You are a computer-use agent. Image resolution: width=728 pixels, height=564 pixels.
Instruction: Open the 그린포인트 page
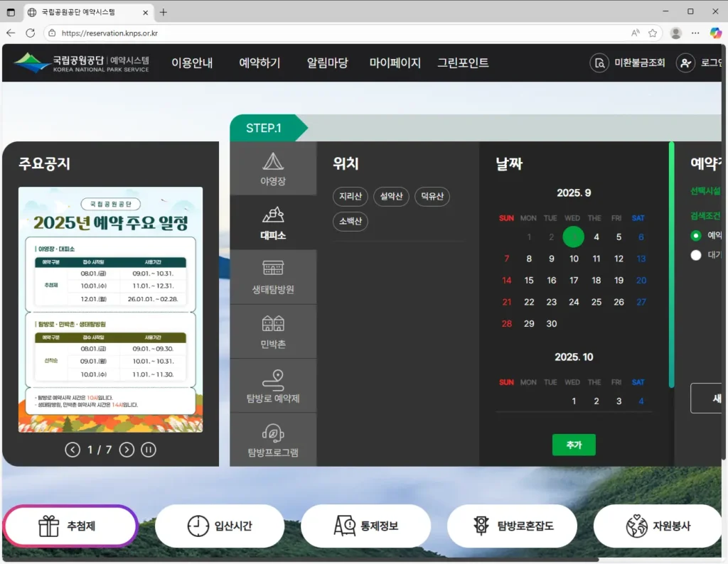click(463, 63)
